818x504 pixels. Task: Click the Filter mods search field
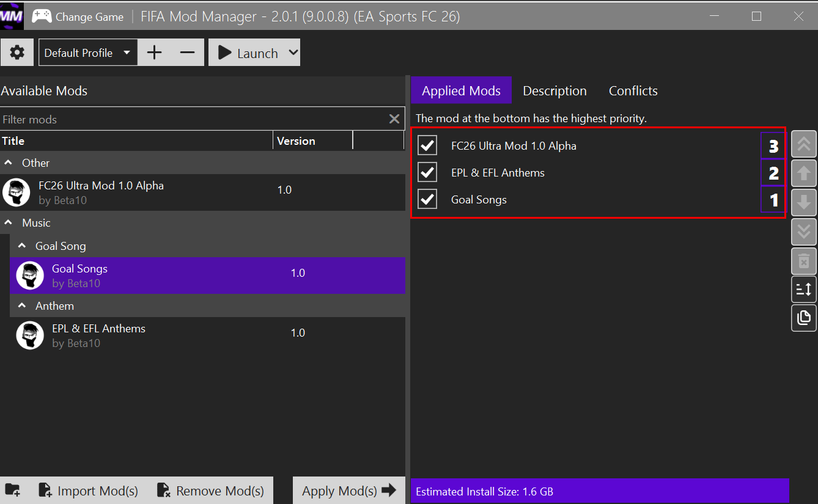pyautogui.click(x=193, y=119)
